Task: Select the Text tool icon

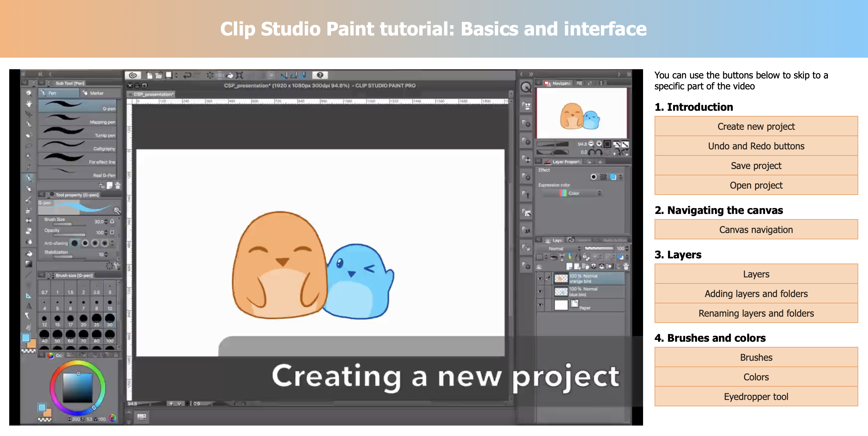Action: (x=29, y=306)
